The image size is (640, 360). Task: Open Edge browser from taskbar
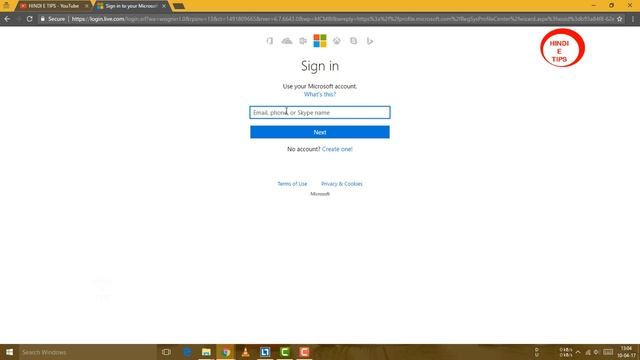point(187,352)
